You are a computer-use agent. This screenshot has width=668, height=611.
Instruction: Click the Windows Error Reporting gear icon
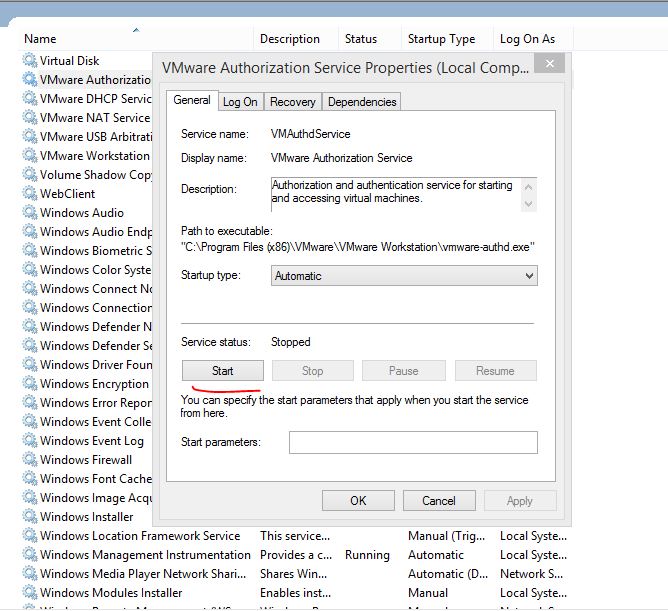30,402
